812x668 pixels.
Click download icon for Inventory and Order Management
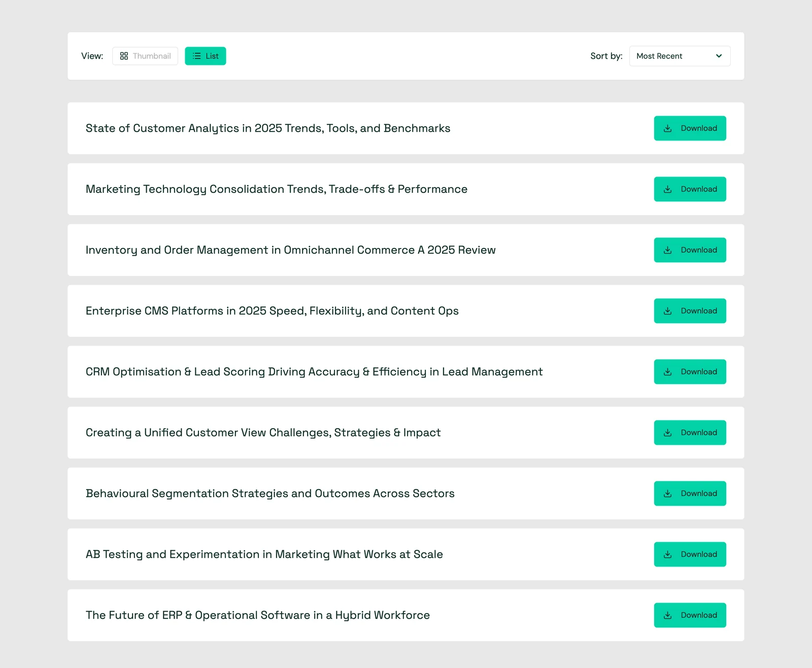pyautogui.click(x=668, y=250)
